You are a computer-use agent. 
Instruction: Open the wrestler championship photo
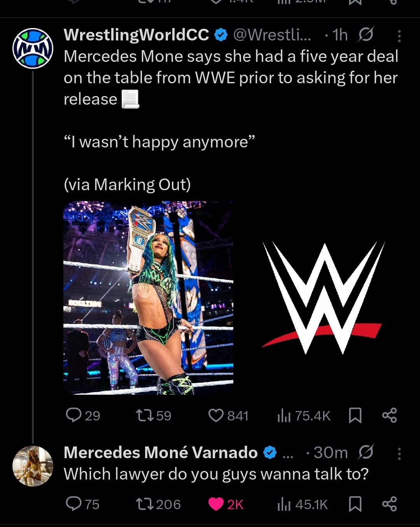point(148,298)
